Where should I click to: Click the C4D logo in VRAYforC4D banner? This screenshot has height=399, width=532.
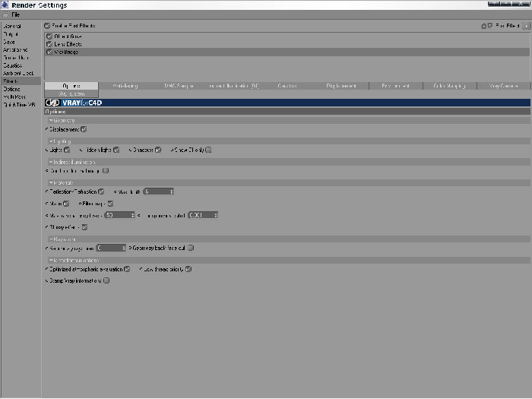[52, 103]
